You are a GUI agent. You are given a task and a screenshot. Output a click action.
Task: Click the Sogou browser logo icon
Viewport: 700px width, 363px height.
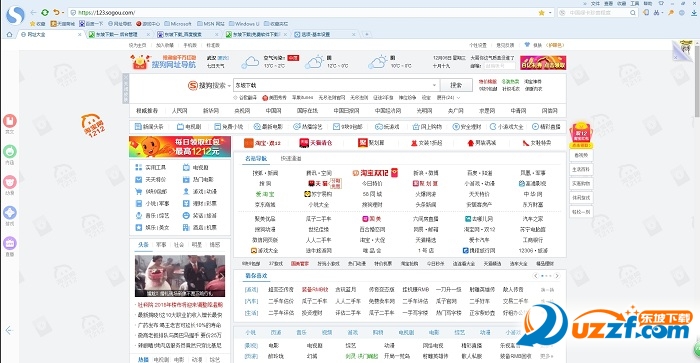pos(15,15)
